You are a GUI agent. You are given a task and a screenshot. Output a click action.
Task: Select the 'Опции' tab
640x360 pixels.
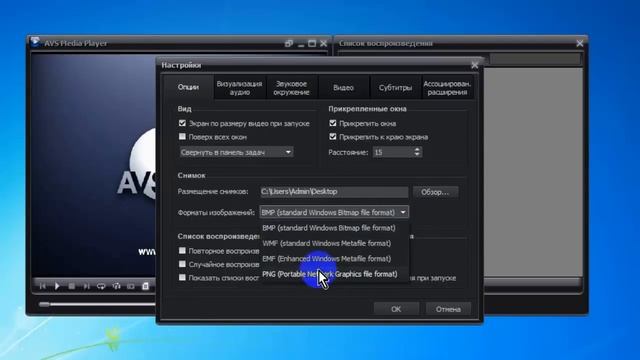pyautogui.click(x=188, y=87)
